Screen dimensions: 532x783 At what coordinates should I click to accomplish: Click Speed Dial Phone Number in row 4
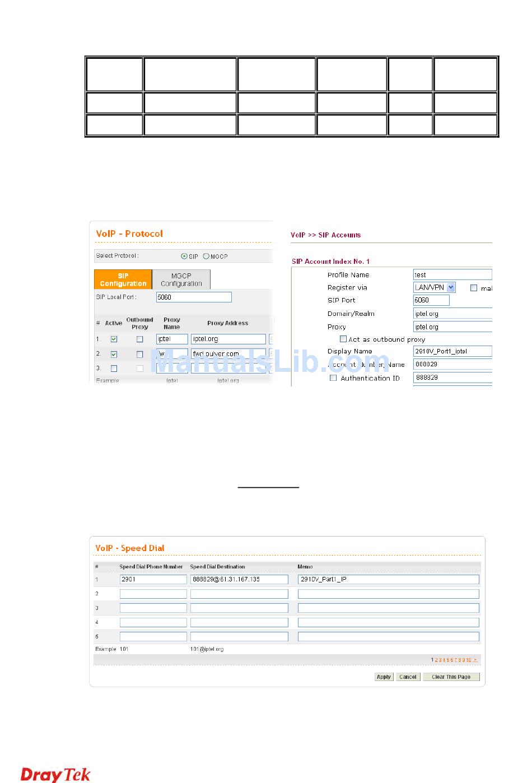click(153, 622)
